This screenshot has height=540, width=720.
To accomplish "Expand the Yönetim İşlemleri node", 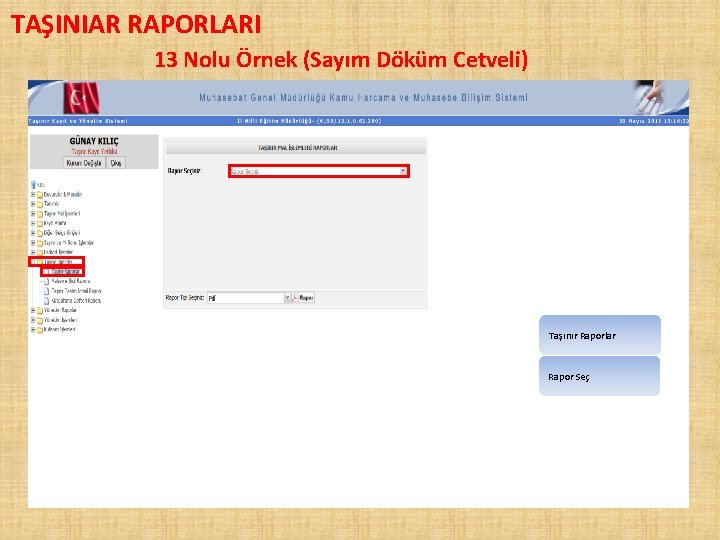I will 33,320.
